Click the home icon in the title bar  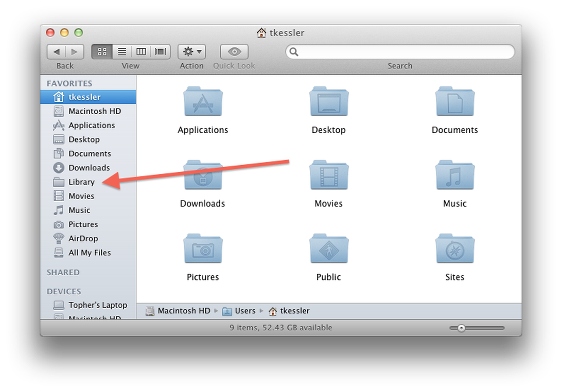[261, 32]
